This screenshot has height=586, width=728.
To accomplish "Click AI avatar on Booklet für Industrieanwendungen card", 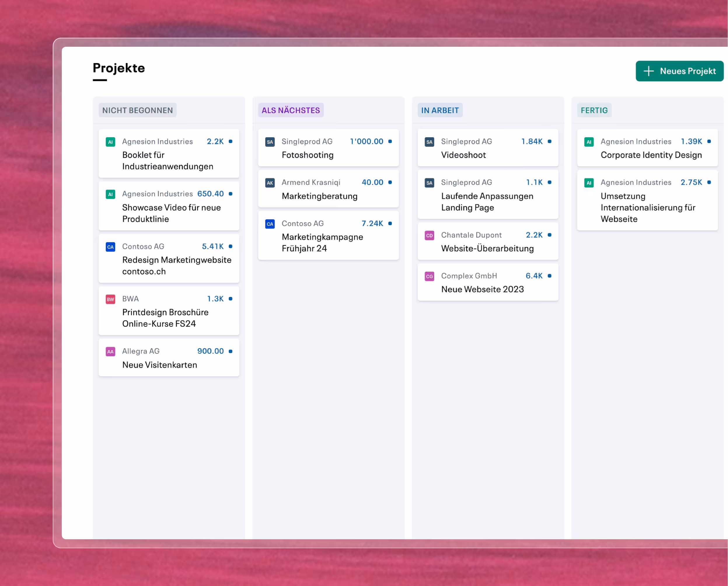I will point(110,142).
